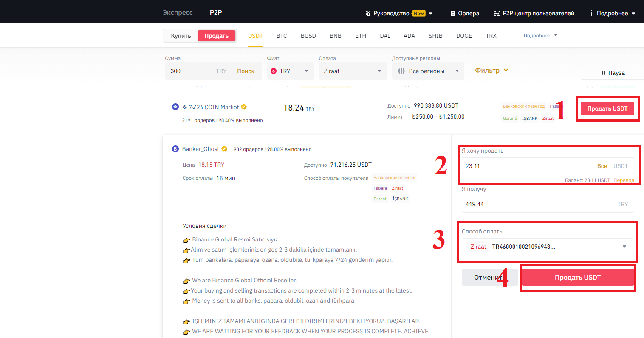Click the Я получу input field

coord(548,204)
